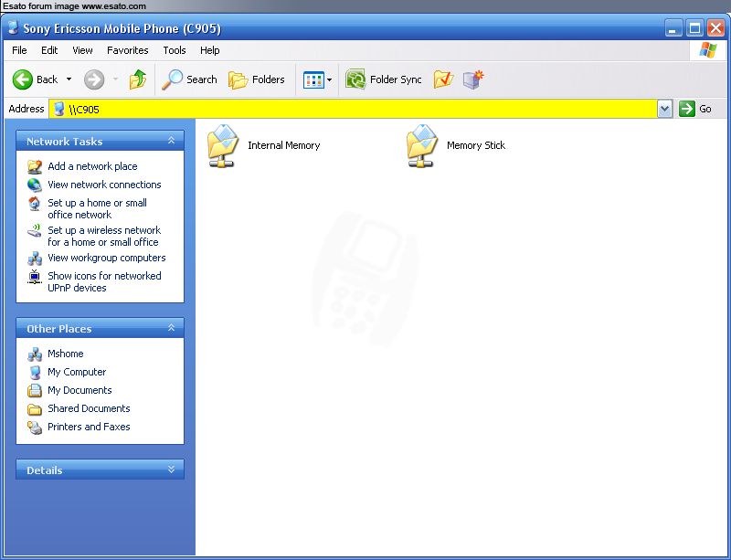Viewport: 731px width, 560px height.
Task: Click the checkmark notepad toolbar icon
Action: [x=443, y=79]
